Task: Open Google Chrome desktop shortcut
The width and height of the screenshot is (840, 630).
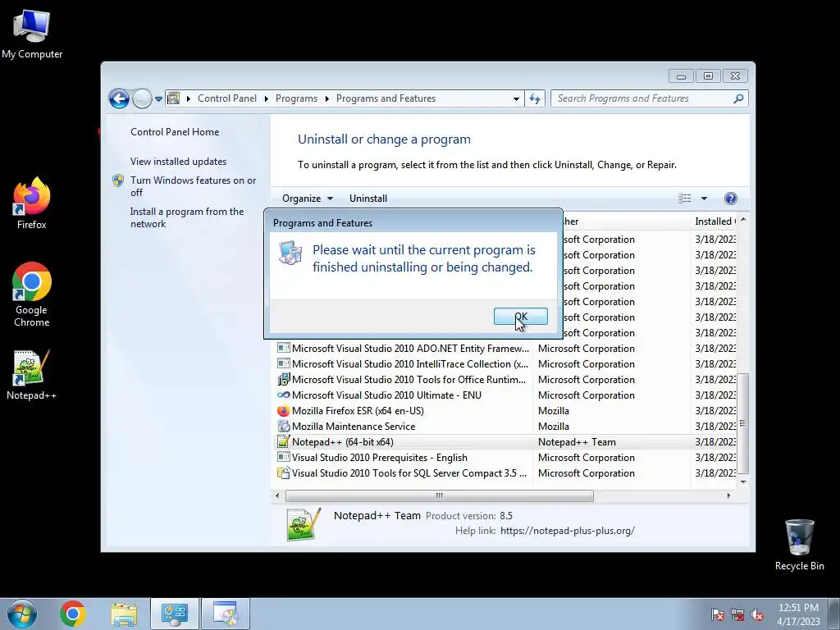Action: pyautogui.click(x=32, y=294)
